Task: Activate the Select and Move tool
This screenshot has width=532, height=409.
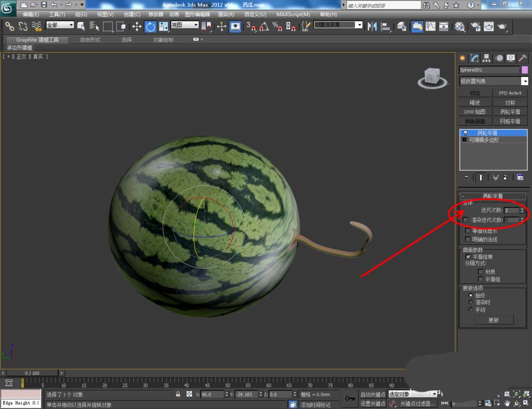Action: [137, 26]
